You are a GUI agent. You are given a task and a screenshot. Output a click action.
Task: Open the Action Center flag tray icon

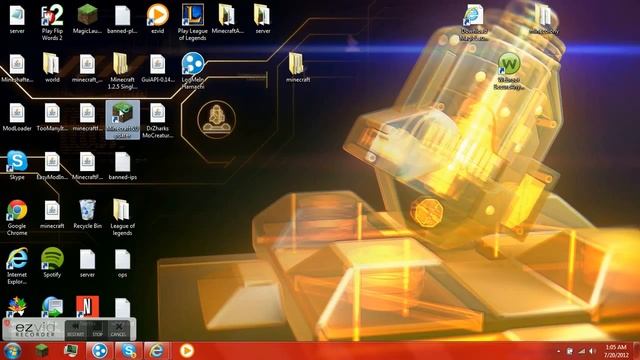pos(569,351)
